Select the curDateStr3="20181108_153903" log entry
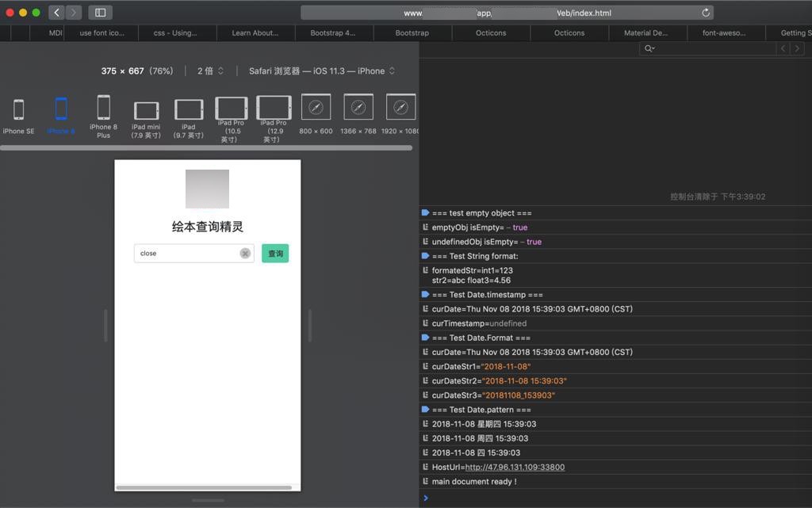 coord(615,395)
